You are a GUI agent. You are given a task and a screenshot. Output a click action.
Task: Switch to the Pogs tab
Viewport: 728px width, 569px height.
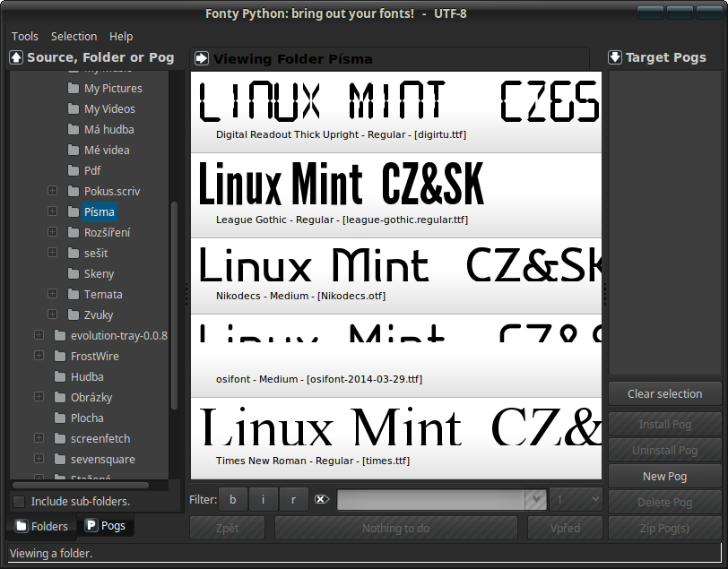(106, 525)
